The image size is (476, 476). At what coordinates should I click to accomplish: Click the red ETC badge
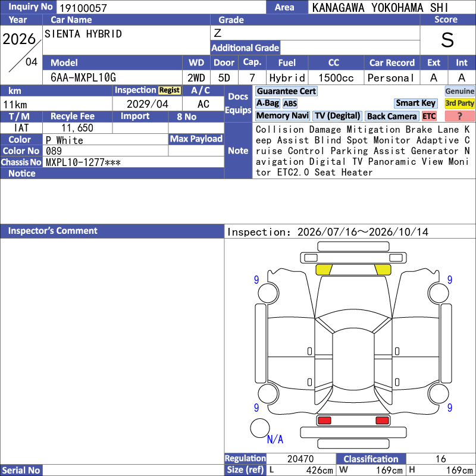point(429,116)
